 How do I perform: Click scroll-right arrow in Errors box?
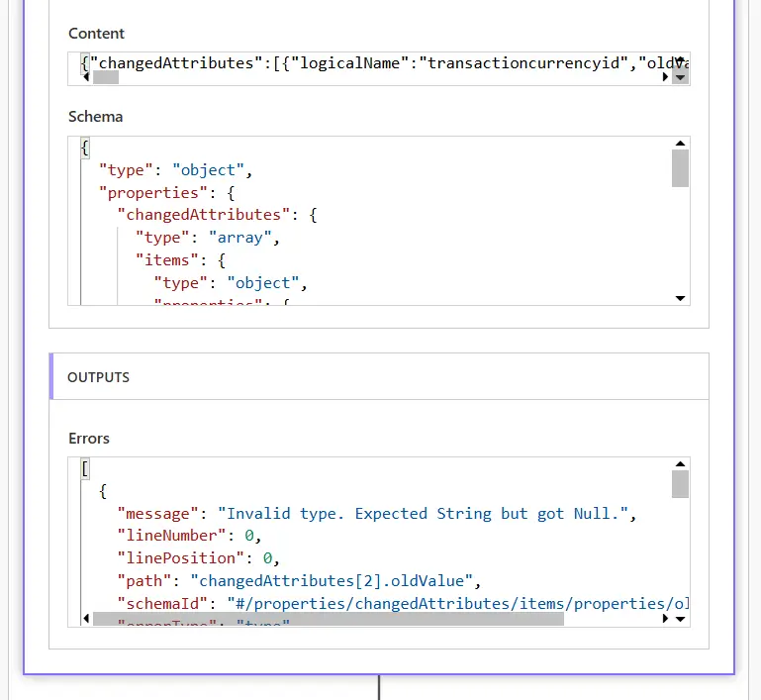pyautogui.click(x=665, y=619)
